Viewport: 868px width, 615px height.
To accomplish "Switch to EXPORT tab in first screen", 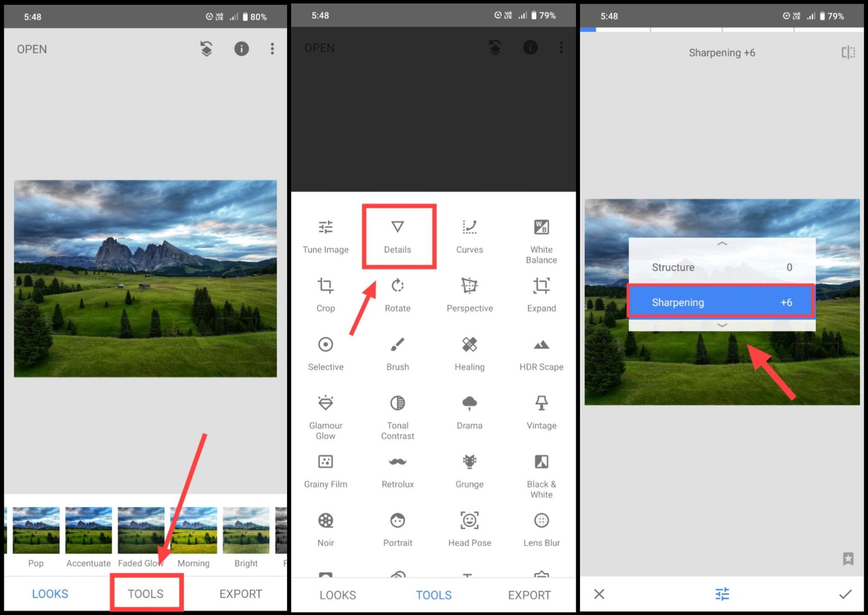I will (x=240, y=594).
